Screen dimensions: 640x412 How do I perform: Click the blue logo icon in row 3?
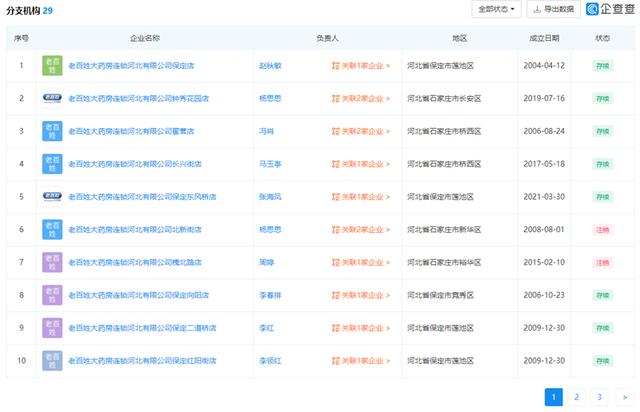[x=52, y=131]
